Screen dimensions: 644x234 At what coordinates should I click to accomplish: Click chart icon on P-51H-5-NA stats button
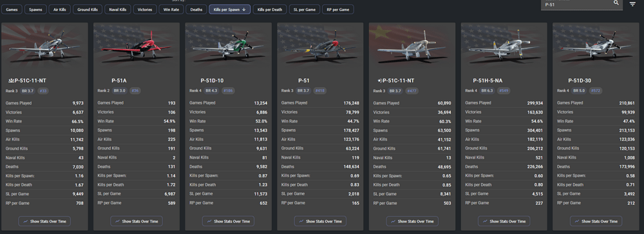[485, 221]
